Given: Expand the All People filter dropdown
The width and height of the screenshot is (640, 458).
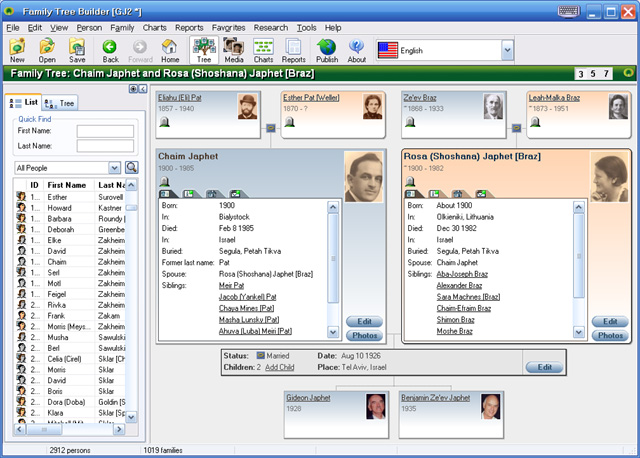Looking at the screenshot, I should point(116,168).
